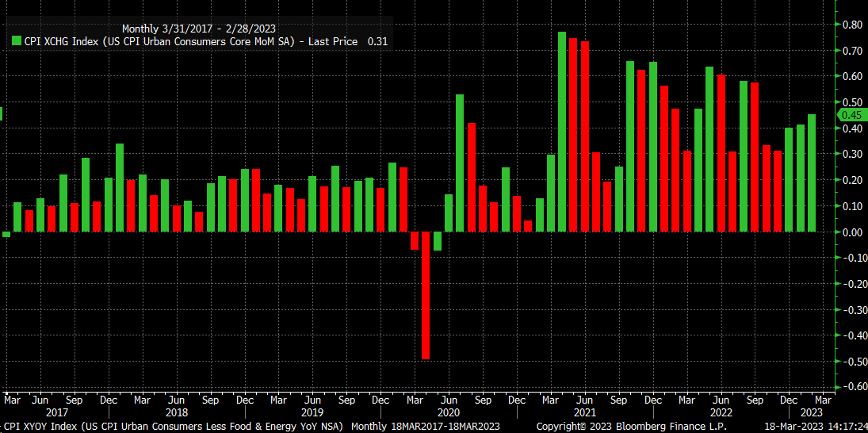
Task: Select the deepest negative red bar near -0.50
Action: click(426, 295)
